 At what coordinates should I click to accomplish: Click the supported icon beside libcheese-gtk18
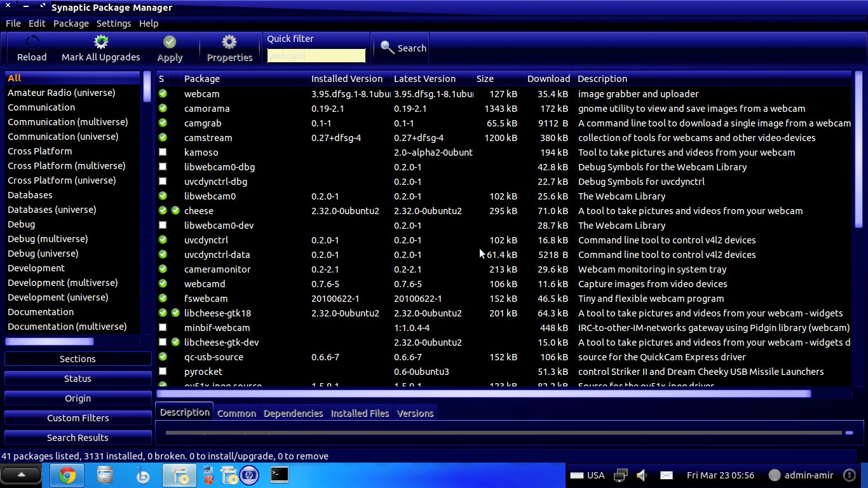[175, 313]
